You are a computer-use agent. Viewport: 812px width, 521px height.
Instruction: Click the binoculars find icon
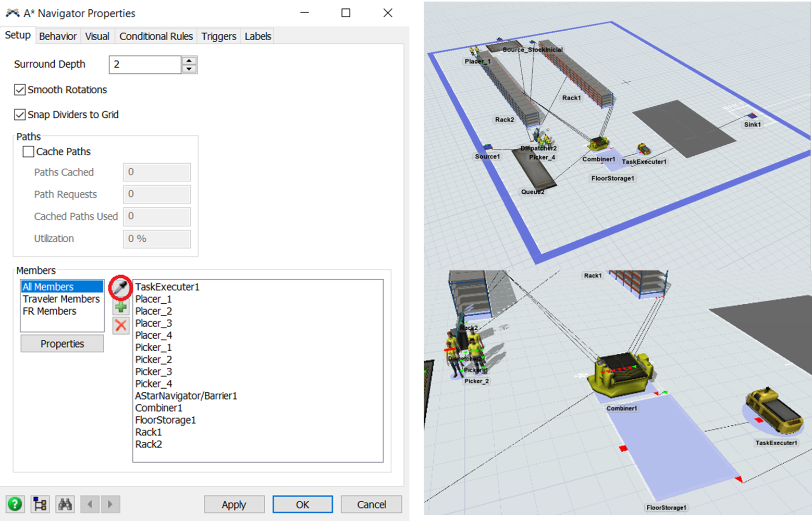tap(65, 504)
